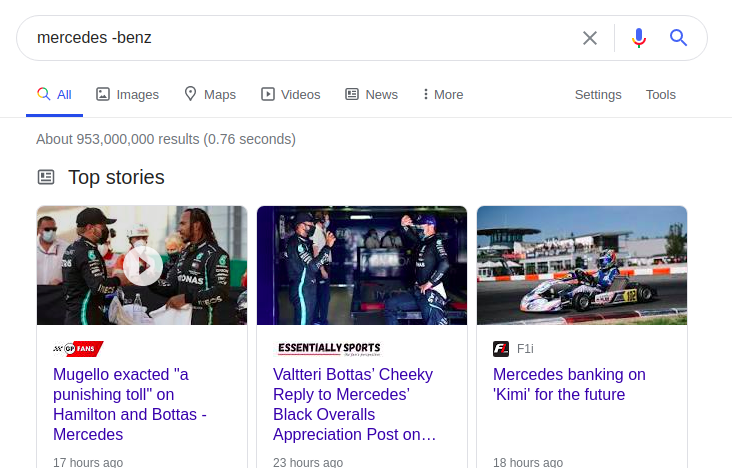732x468 pixels.
Task: Click inside the 'mercedes -benz' search field
Action: (299, 38)
